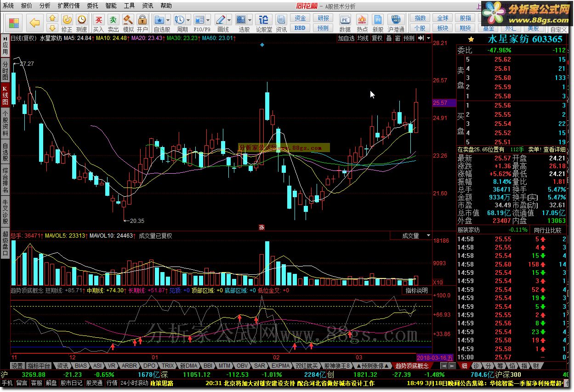Click the down arrow page icon
Viewport: 574px width, 392px height.
(x=52, y=28)
